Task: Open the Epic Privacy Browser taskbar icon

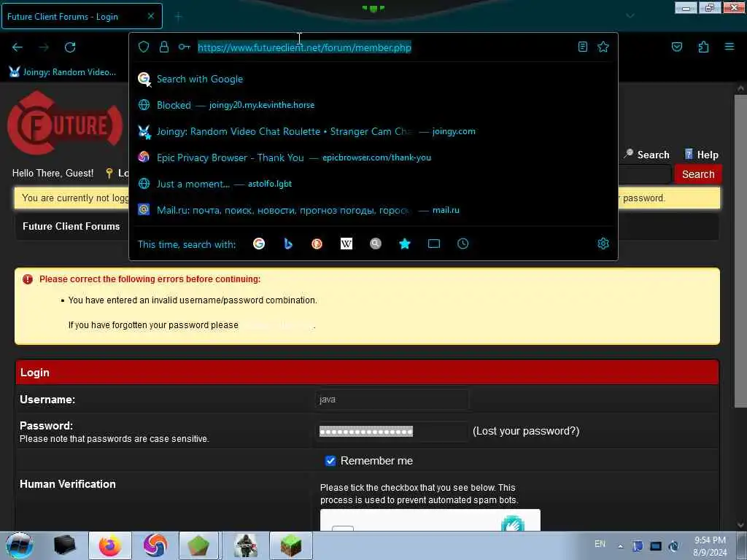Action: point(155,545)
